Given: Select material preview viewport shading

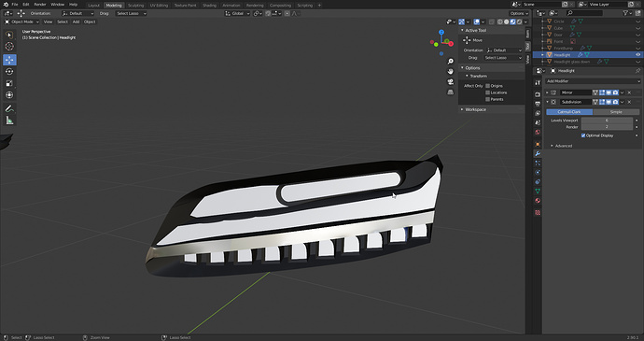Looking at the screenshot, I should tap(513, 21).
